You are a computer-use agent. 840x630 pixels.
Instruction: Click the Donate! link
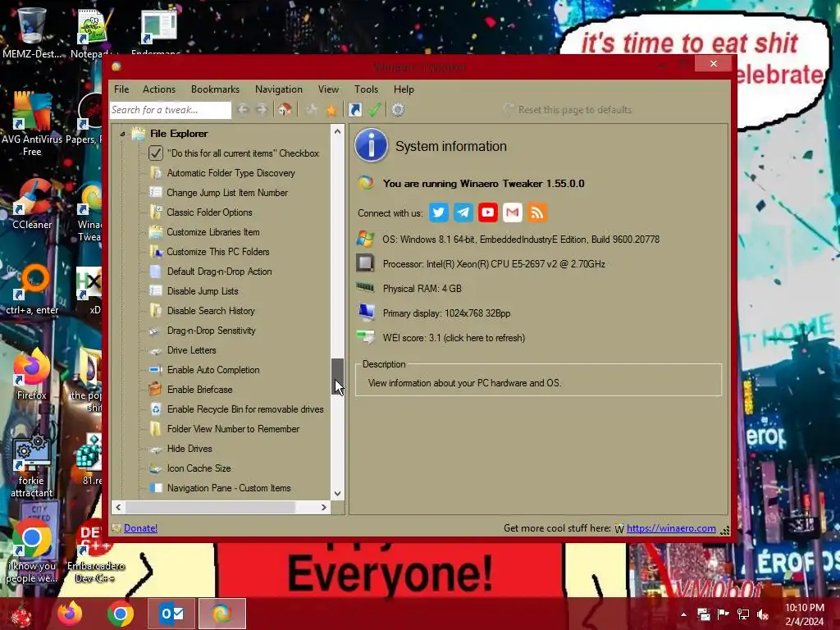[x=140, y=528]
